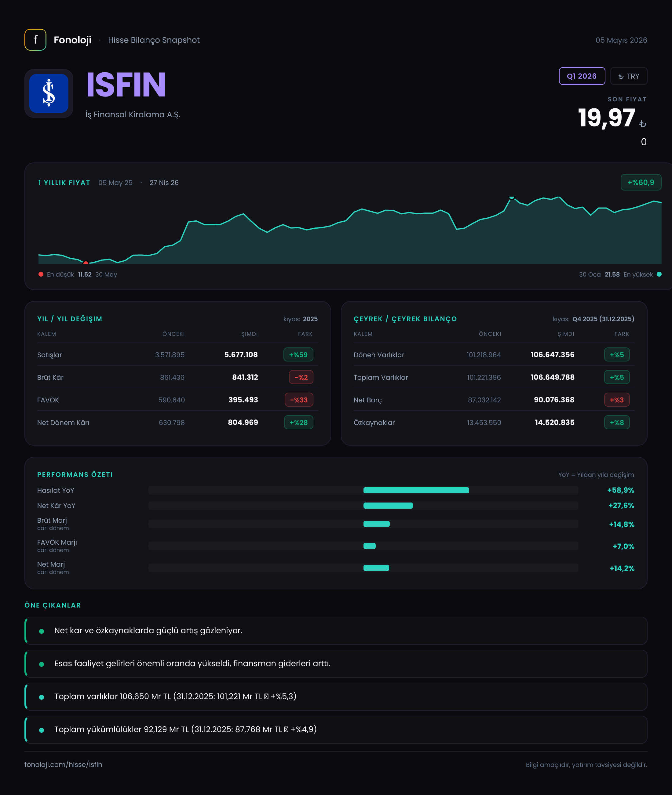This screenshot has width=672, height=795.
Task: Click Özkaynaklar previous value 13.453.550
Action: pos(484,423)
